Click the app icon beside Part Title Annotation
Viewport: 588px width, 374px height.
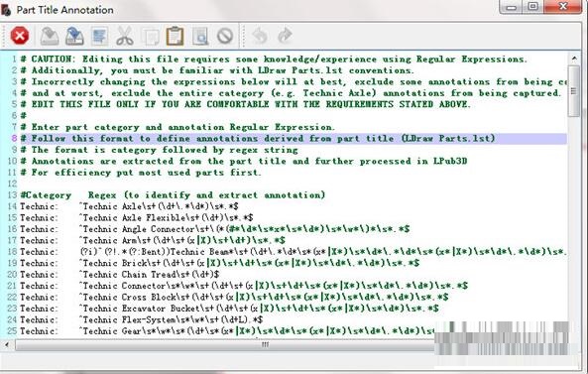click(6, 10)
